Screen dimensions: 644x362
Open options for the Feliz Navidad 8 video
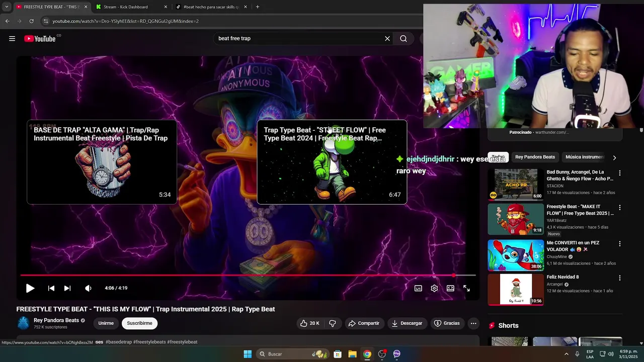620,278
